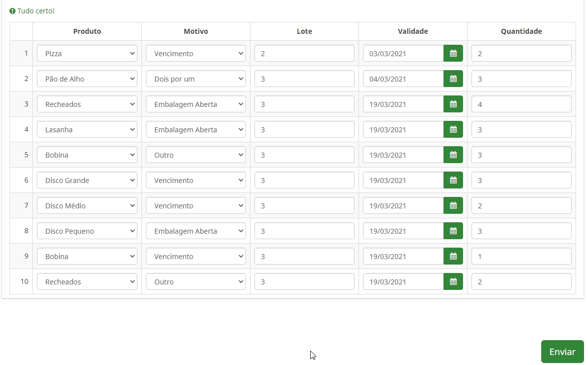Image resolution: width=588 pixels, height=365 pixels.
Task: Expand the Outro motivo dropdown in row 5
Action: 196,155
